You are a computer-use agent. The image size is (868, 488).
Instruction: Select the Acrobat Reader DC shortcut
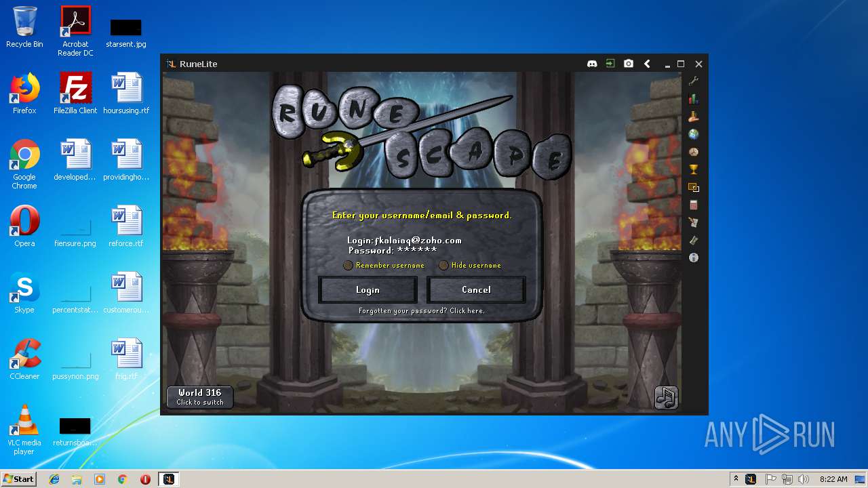(x=75, y=31)
